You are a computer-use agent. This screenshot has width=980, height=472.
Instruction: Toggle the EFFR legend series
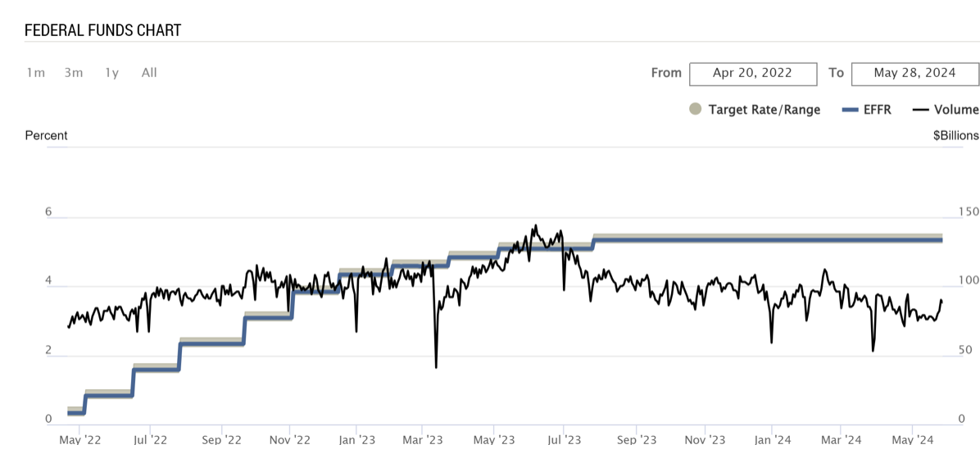coord(877,110)
